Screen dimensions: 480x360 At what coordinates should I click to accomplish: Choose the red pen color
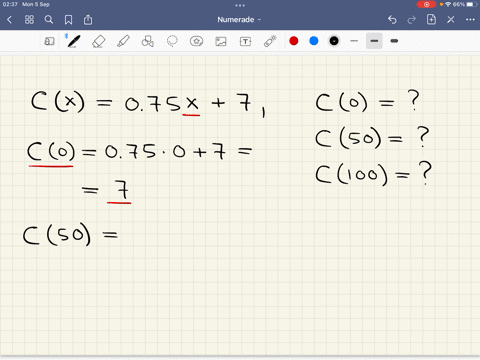pyautogui.click(x=294, y=41)
